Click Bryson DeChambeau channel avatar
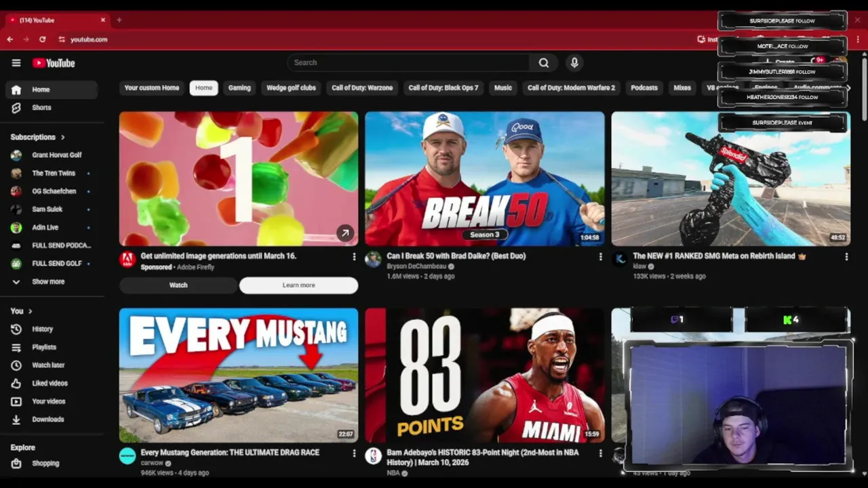Image resolution: width=868 pixels, height=488 pixels. click(373, 260)
